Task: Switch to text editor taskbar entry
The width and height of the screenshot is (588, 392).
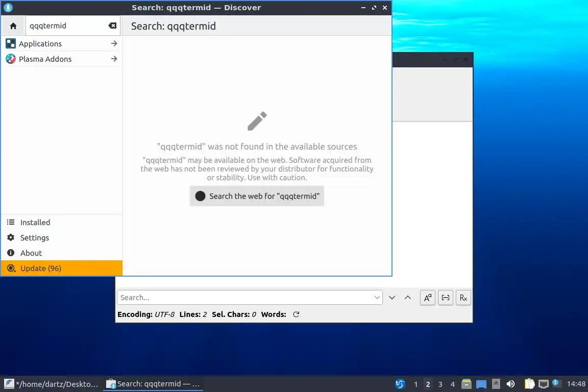Action: (52, 384)
